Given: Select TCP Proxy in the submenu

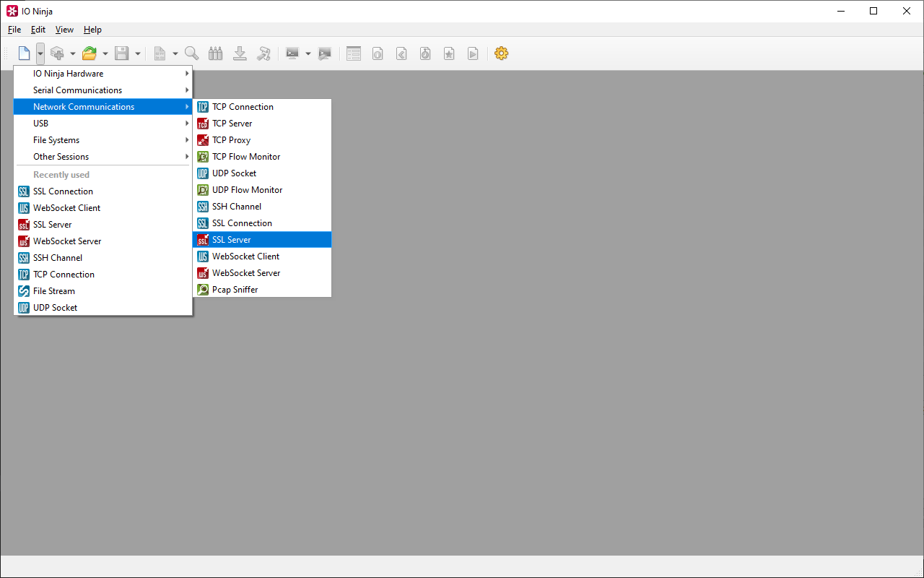Looking at the screenshot, I should (262, 140).
